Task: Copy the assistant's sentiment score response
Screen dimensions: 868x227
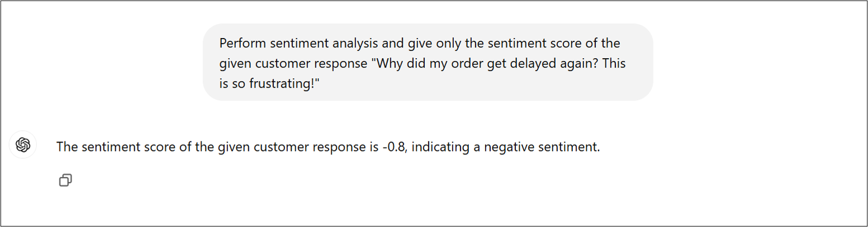Action: [65, 180]
